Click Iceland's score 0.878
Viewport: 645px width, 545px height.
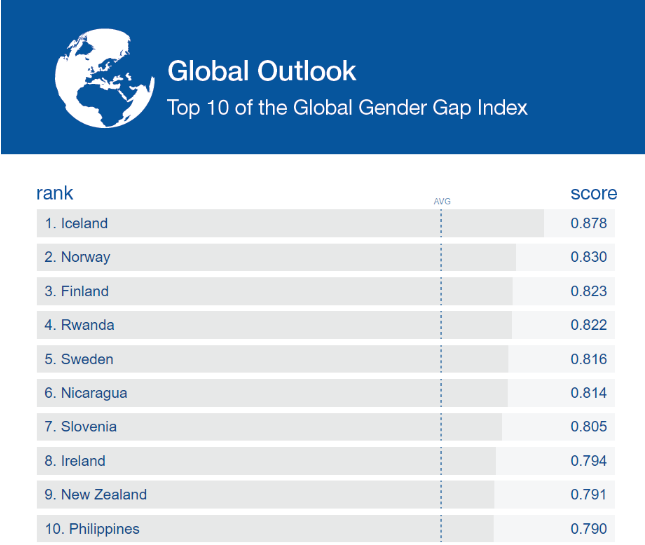[589, 223]
